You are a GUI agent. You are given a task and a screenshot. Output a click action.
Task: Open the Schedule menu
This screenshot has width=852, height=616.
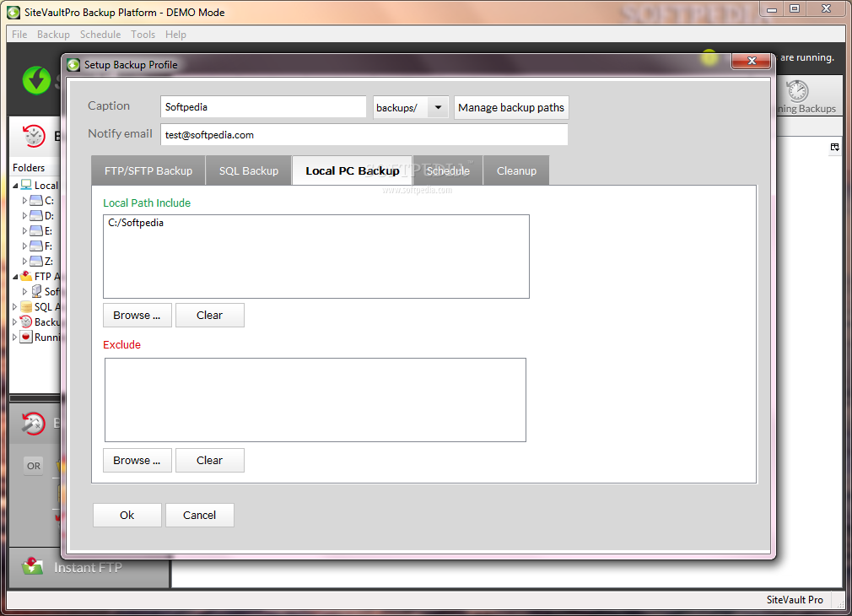(x=100, y=35)
